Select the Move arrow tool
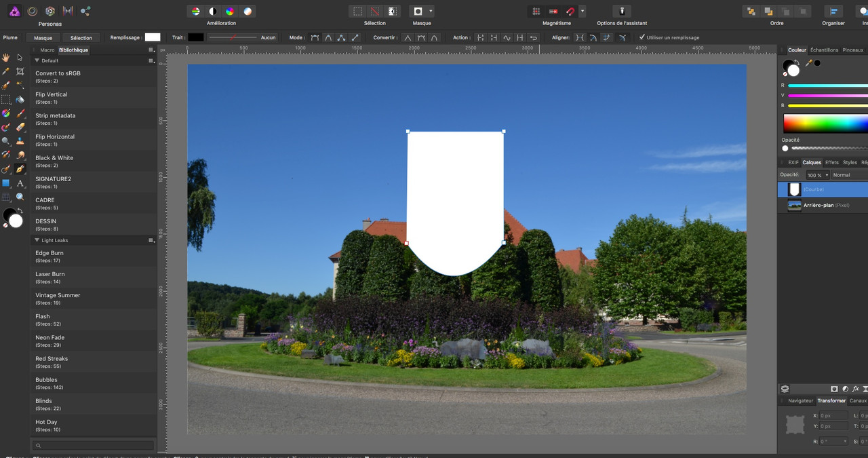The image size is (868, 458). click(x=20, y=58)
